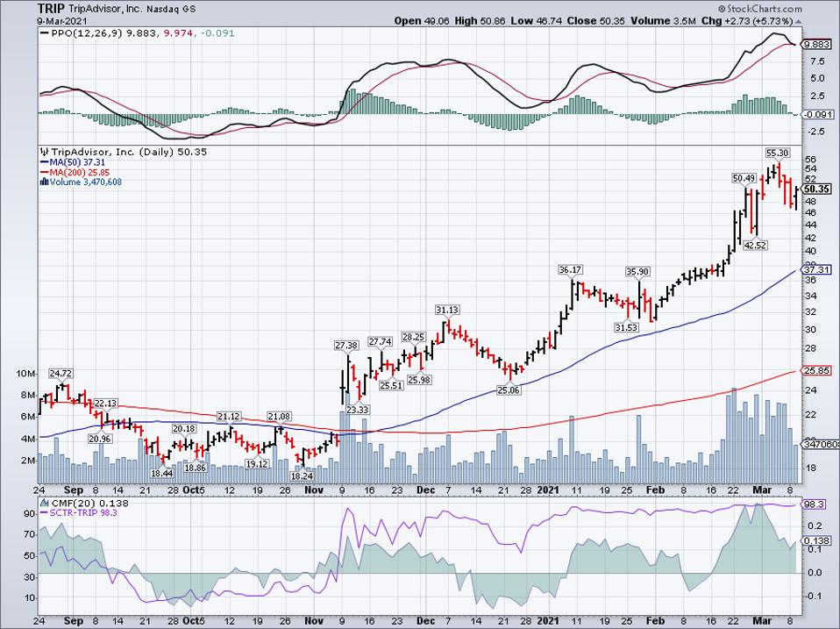Click the TRIP ticker symbol

point(52,9)
